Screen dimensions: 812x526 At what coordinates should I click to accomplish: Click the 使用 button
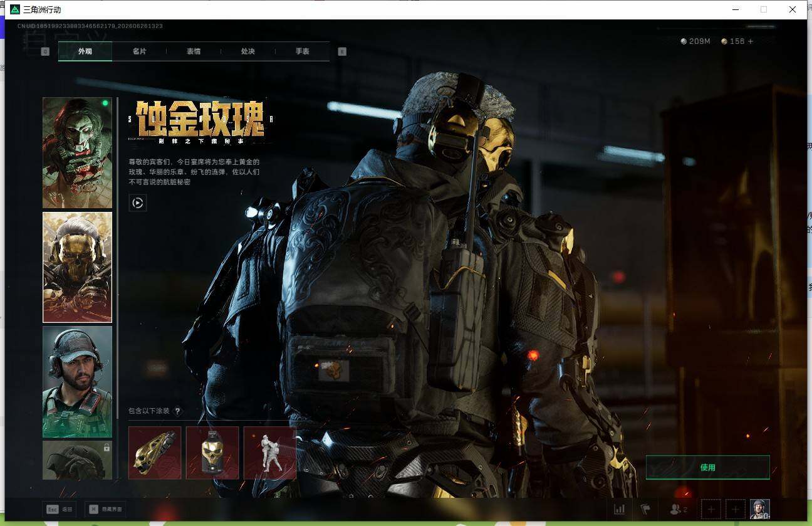[x=708, y=468]
